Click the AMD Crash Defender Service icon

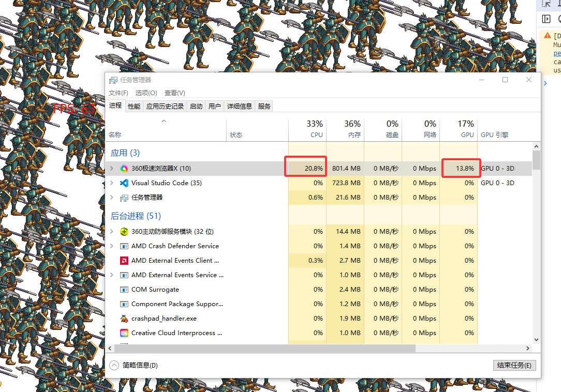coord(124,246)
